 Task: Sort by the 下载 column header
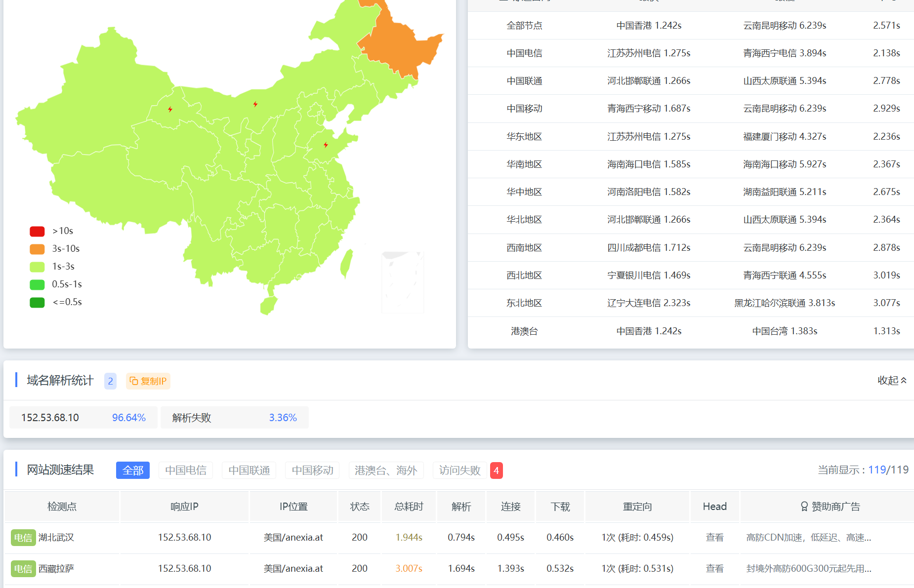click(560, 507)
